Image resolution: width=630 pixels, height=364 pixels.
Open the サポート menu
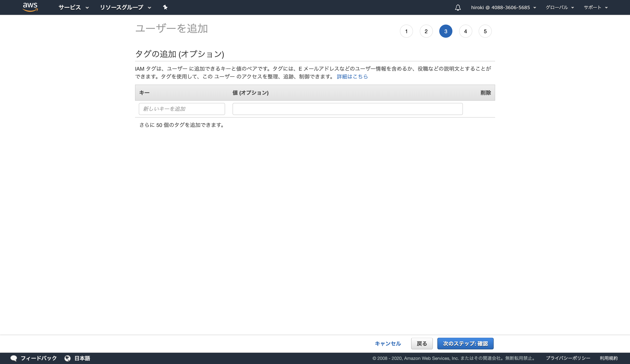[595, 8]
